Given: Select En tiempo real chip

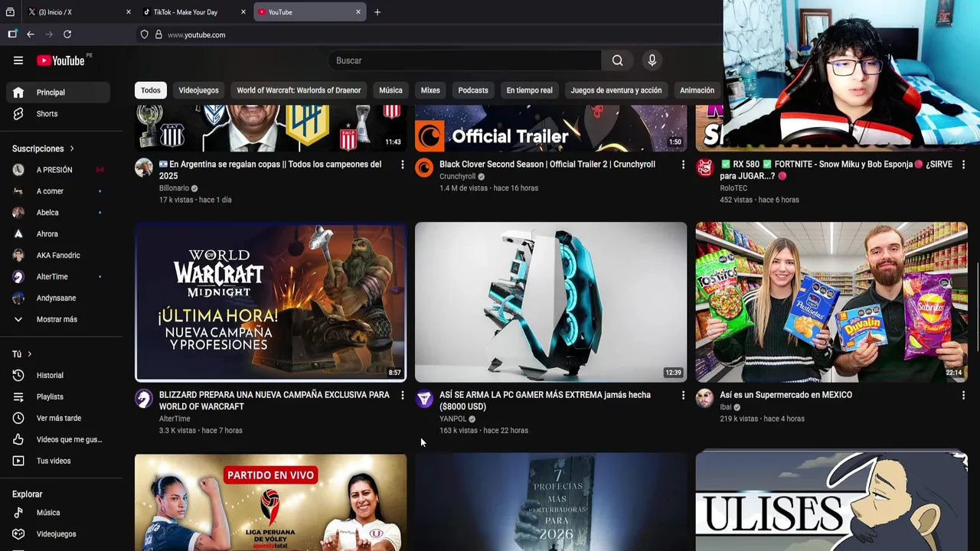Looking at the screenshot, I should click(x=529, y=90).
